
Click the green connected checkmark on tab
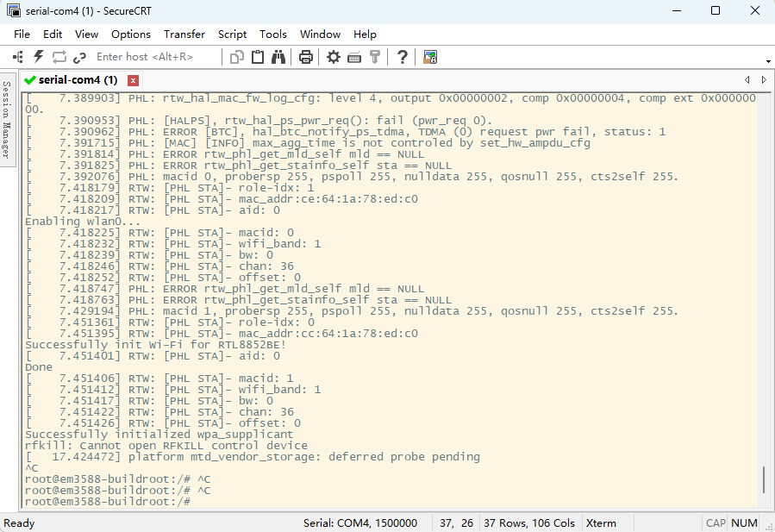(x=29, y=80)
